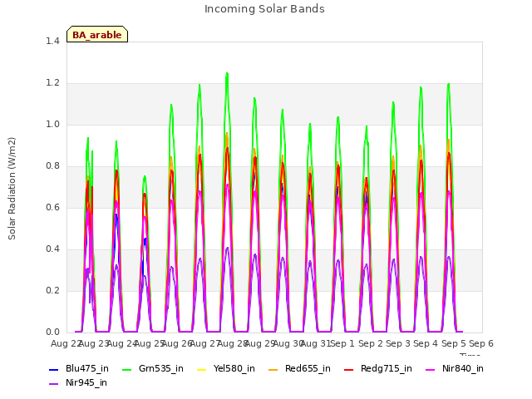Screen dimensions: 532x399
Task: Toggle the Yel580_in legend entry
Action: pos(226,369)
